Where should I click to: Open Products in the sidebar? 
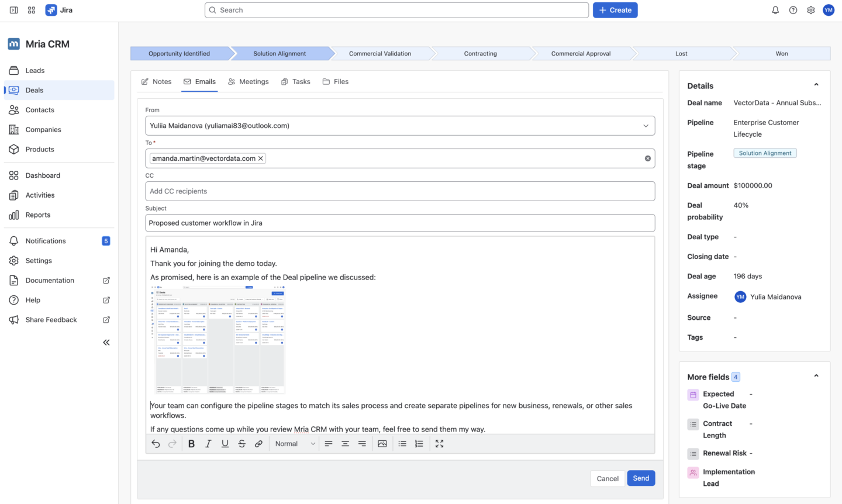(59, 150)
